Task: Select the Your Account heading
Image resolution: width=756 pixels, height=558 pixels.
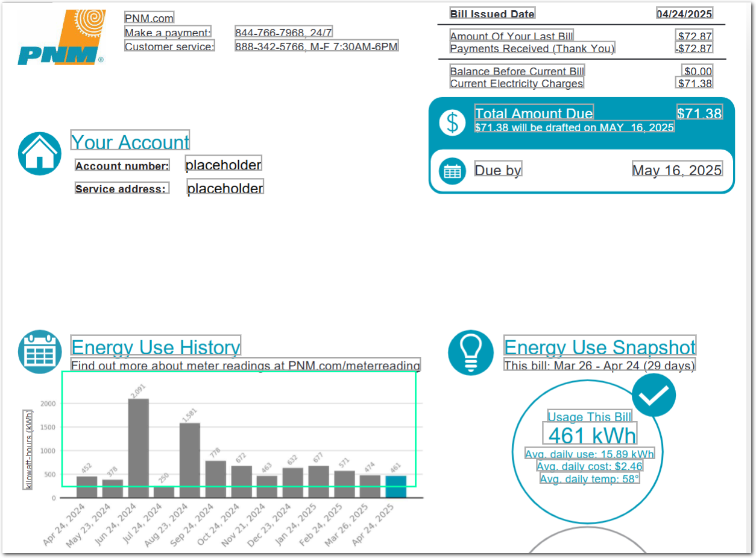Action: 130,141
